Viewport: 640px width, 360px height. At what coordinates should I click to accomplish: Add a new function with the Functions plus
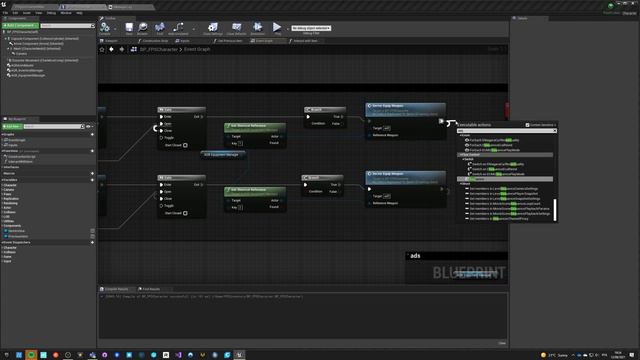pos(92,151)
